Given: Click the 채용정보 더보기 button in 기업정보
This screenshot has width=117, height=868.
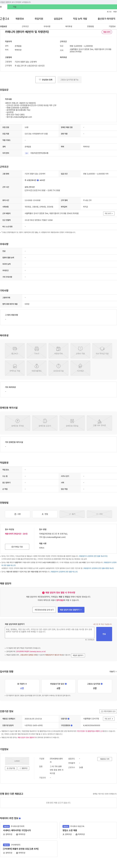Looking at the screenshot, I should (x=105, y=759).
